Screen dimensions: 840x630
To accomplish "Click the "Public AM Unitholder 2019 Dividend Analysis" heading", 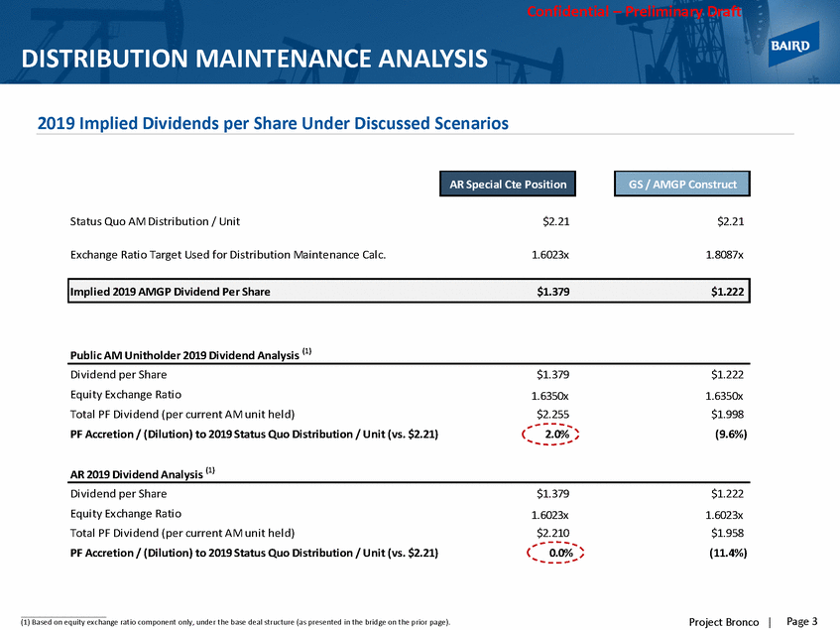I will tap(190, 354).
